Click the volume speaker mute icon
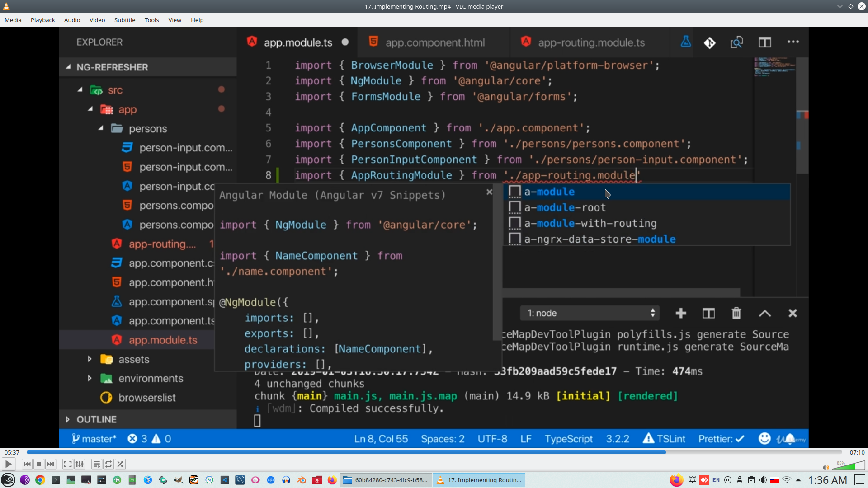Image resolution: width=868 pixels, height=488 pixels. tap(826, 467)
